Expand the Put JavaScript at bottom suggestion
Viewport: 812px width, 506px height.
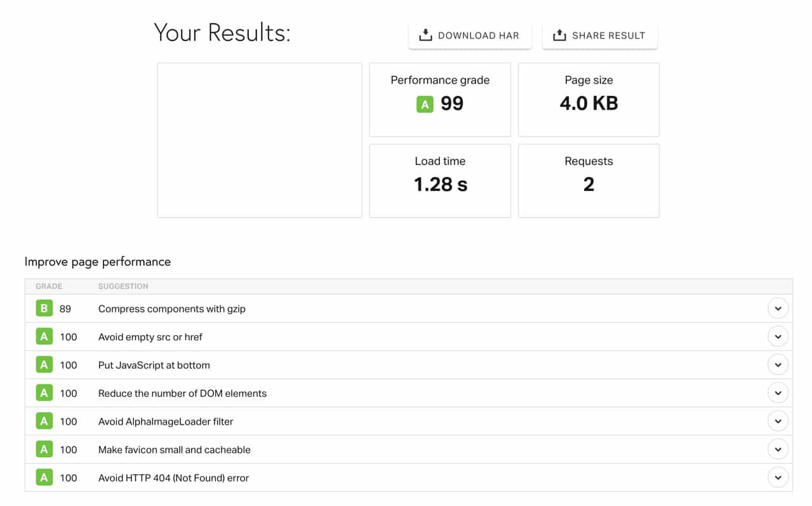778,364
